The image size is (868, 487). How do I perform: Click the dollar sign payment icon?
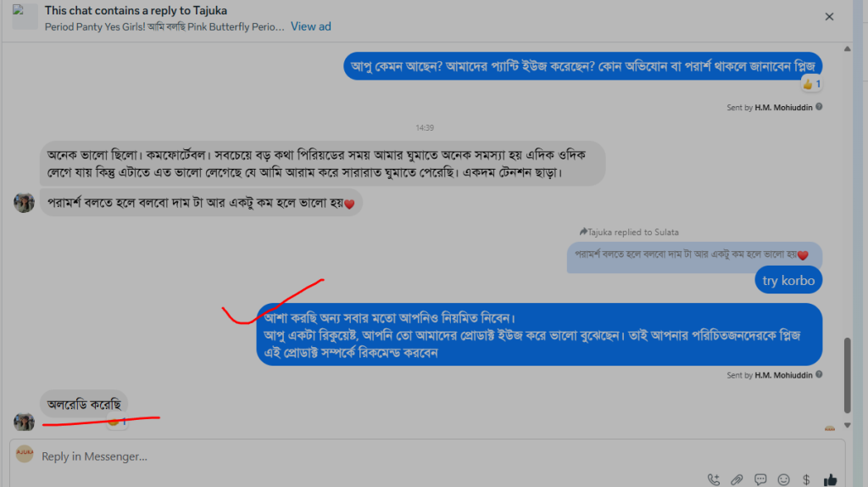click(x=806, y=479)
